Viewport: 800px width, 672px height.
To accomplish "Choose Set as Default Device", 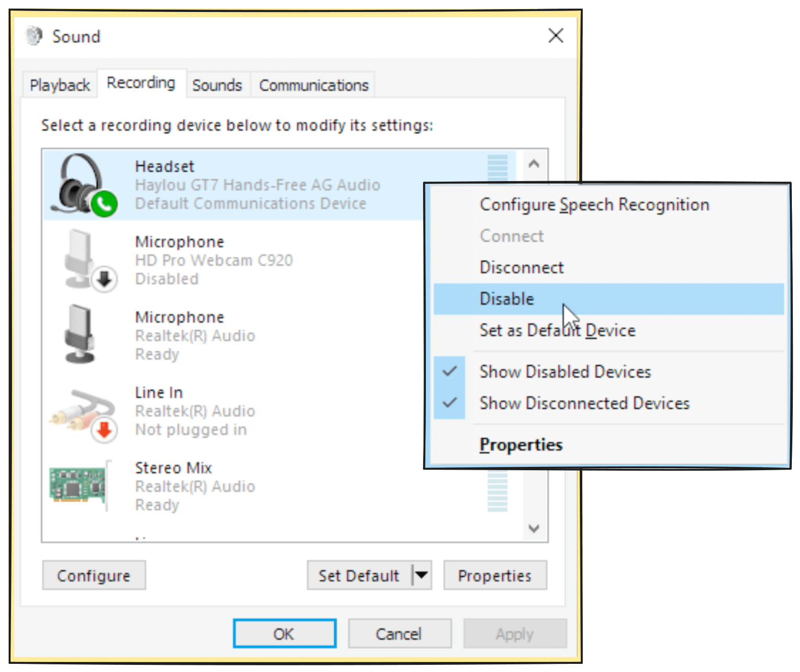I will point(557,330).
